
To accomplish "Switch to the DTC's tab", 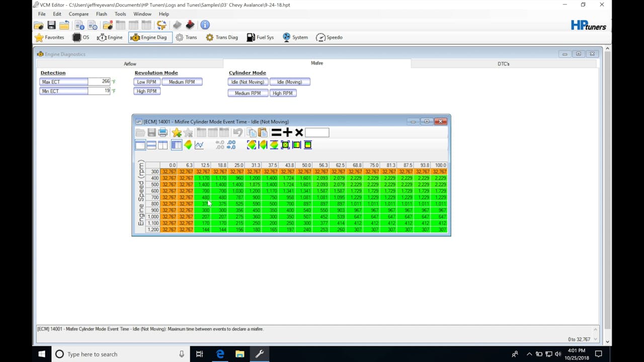I will point(503,64).
